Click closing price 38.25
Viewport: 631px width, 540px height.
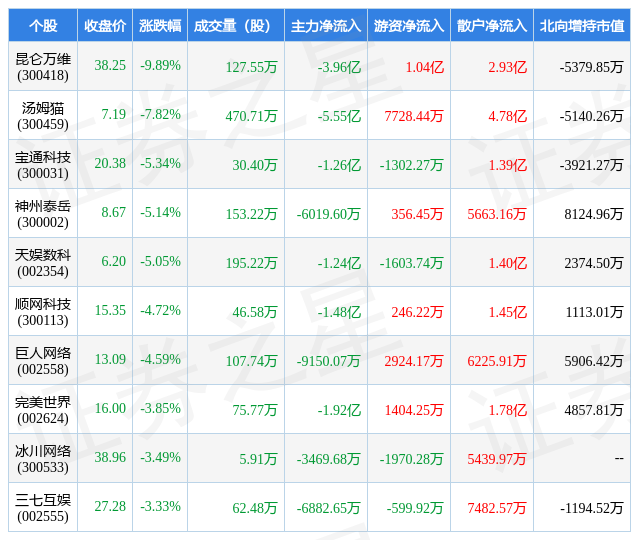[x=110, y=65]
